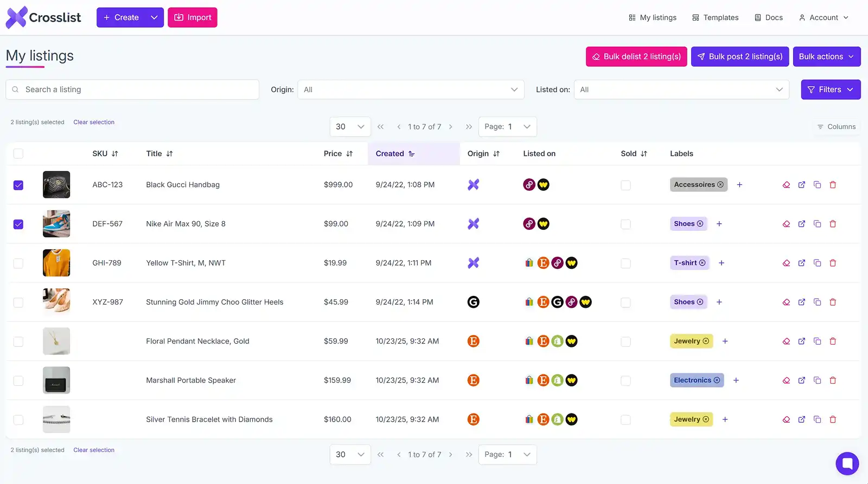Open the Account menu
The height and width of the screenshot is (484, 868).
tap(824, 18)
